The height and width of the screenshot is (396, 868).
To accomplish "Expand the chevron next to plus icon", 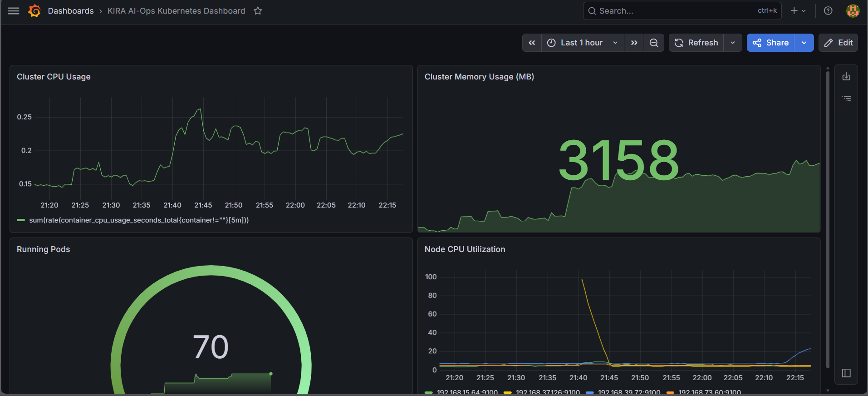I will 804,11.
